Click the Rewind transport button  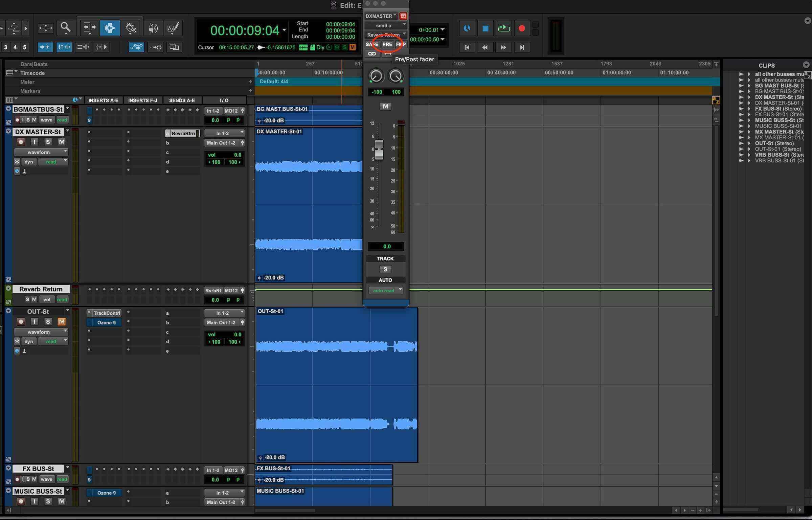[x=485, y=47]
